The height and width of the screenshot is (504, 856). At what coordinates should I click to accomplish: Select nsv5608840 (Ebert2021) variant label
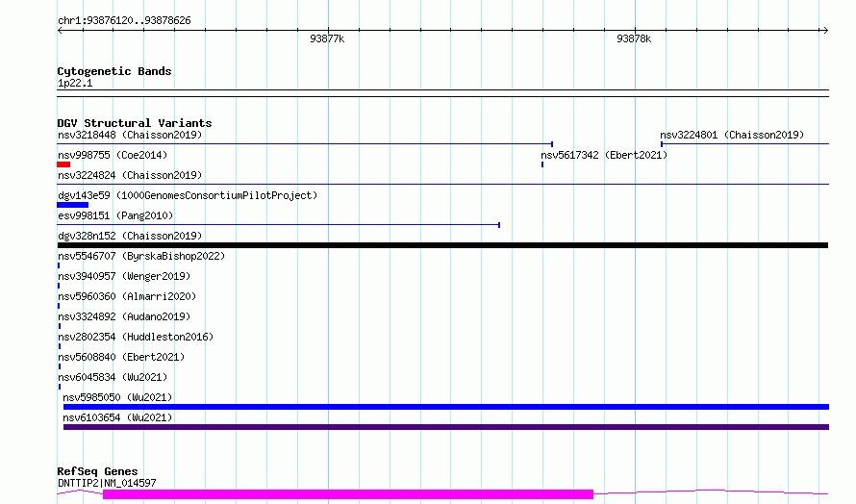pos(121,357)
